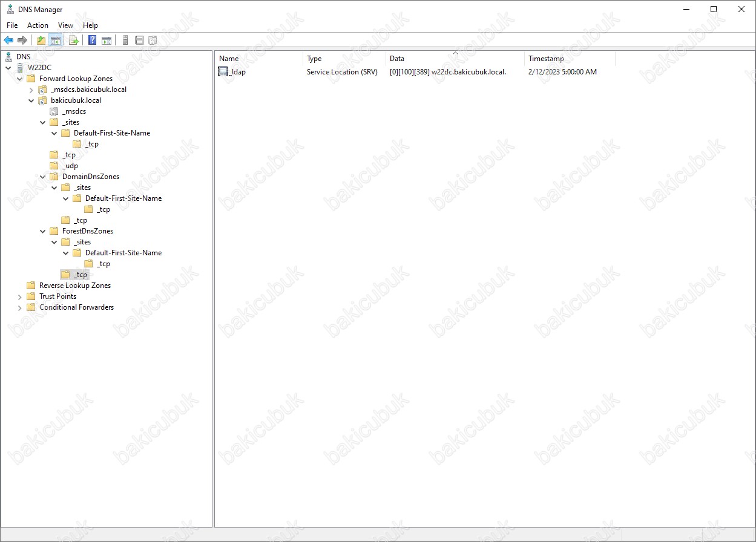Select the Reverse Lookup Zones label
This screenshot has height=542, width=756.
click(75, 286)
